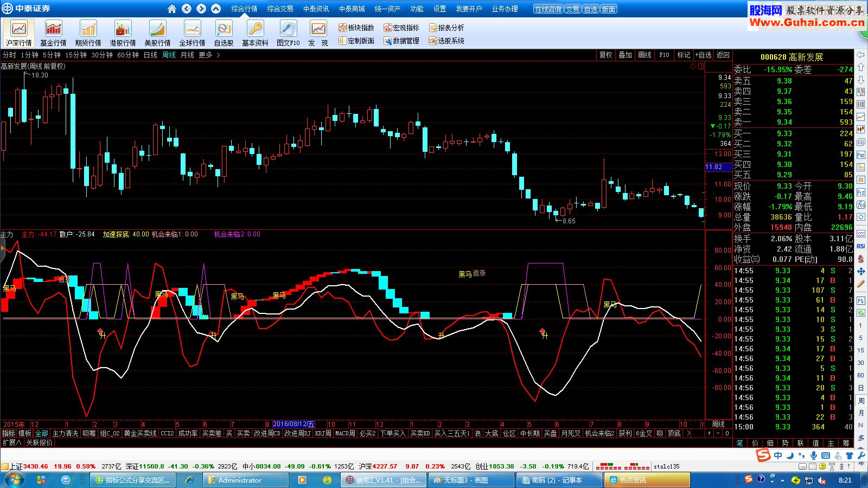Open 综合交易 menu
868x488 pixels.
280,9
